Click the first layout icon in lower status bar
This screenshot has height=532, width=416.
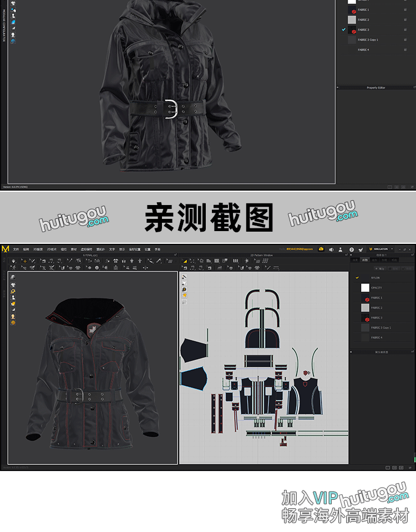[x=388, y=468]
